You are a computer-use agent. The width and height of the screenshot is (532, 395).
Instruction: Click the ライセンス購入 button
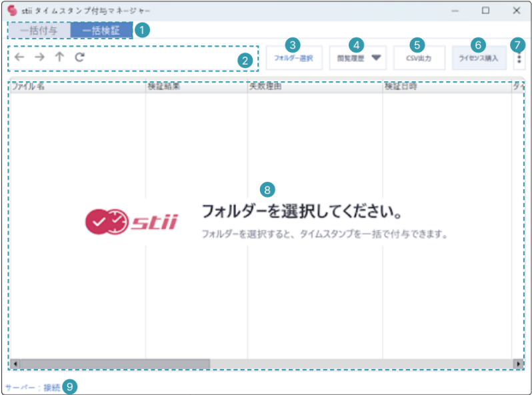(478, 59)
